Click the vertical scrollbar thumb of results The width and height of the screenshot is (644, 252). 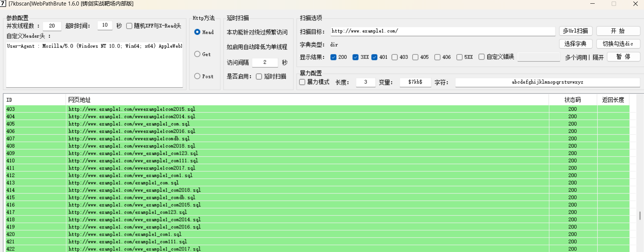pyautogui.click(x=640, y=216)
